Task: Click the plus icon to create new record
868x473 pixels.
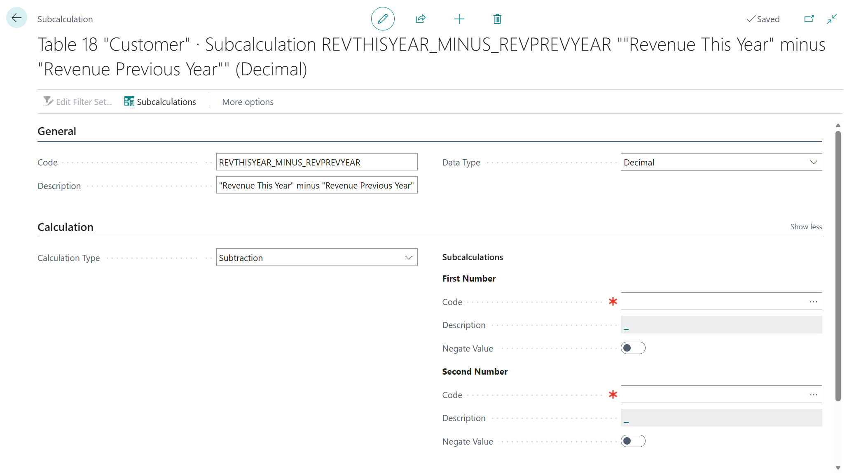Action: 459,19
